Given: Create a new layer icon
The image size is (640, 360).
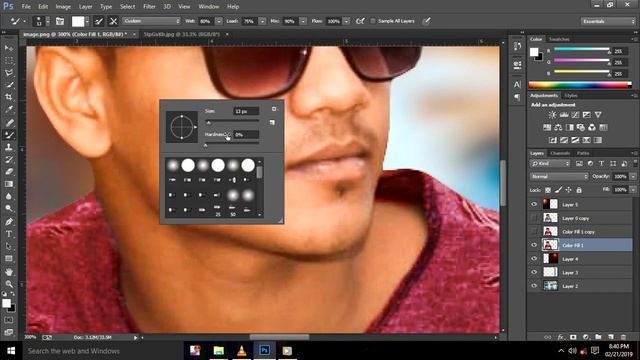Looking at the screenshot, I should [x=611, y=337].
